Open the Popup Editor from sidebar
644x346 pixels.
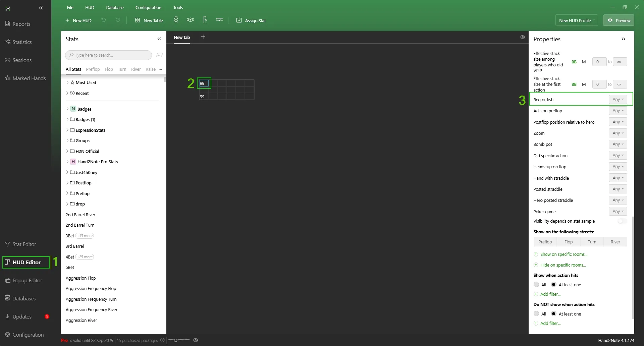pyautogui.click(x=27, y=281)
